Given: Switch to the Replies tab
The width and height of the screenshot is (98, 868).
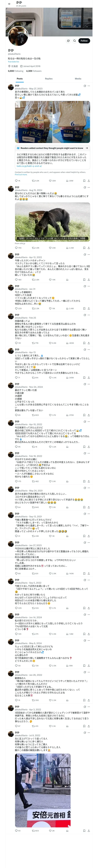Looking at the screenshot, I should point(49,79).
